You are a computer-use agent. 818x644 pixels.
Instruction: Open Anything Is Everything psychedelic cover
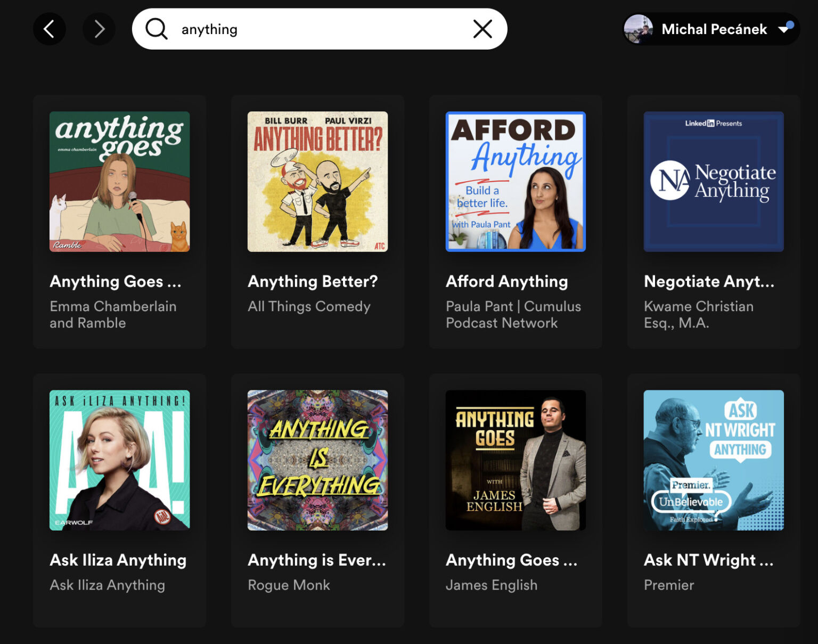(x=317, y=460)
